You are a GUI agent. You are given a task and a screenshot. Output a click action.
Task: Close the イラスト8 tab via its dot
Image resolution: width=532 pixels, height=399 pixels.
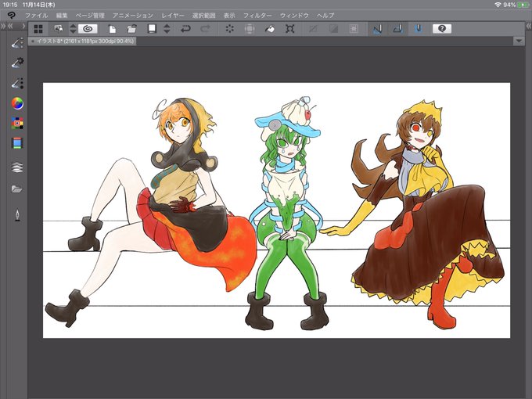click(x=33, y=41)
